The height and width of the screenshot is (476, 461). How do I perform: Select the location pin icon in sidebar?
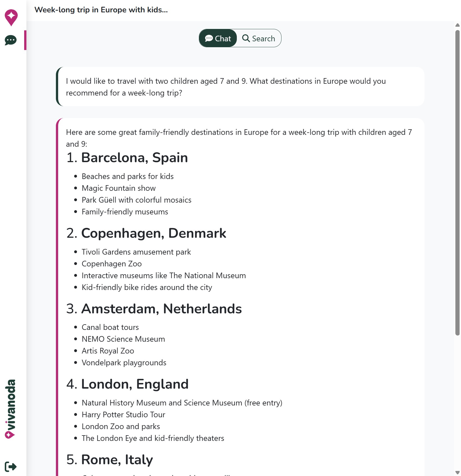(11, 17)
